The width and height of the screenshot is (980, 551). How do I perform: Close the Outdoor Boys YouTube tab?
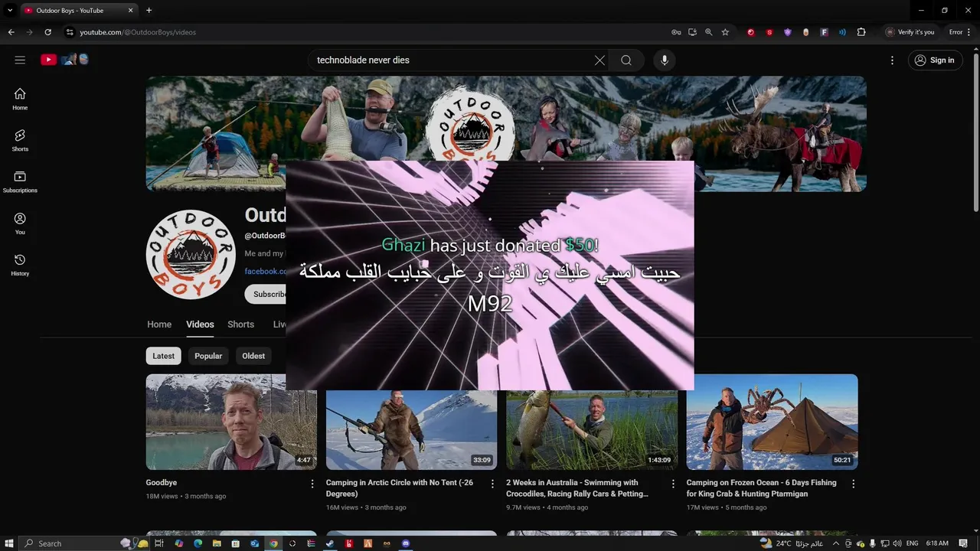130,11
